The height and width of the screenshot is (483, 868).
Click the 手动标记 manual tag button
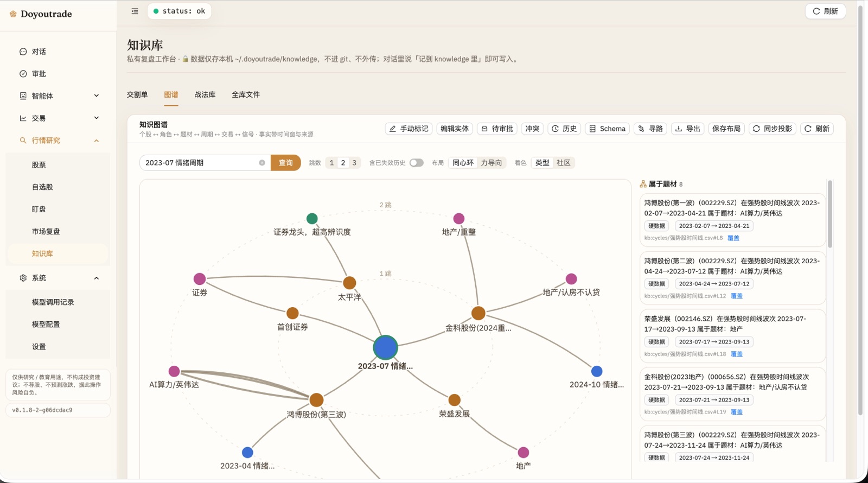point(409,129)
